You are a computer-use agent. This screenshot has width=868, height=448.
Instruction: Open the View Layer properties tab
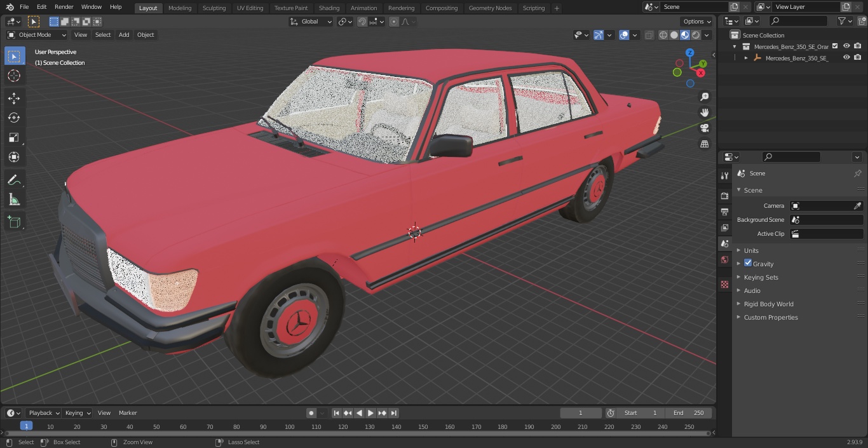tap(724, 227)
